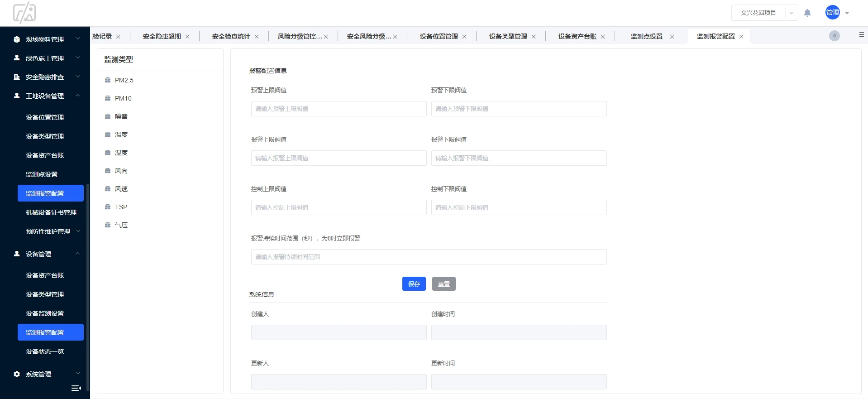This screenshot has height=399, width=868.
Task: Open the 管理 user avatar menu
Action: pos(833,13)
